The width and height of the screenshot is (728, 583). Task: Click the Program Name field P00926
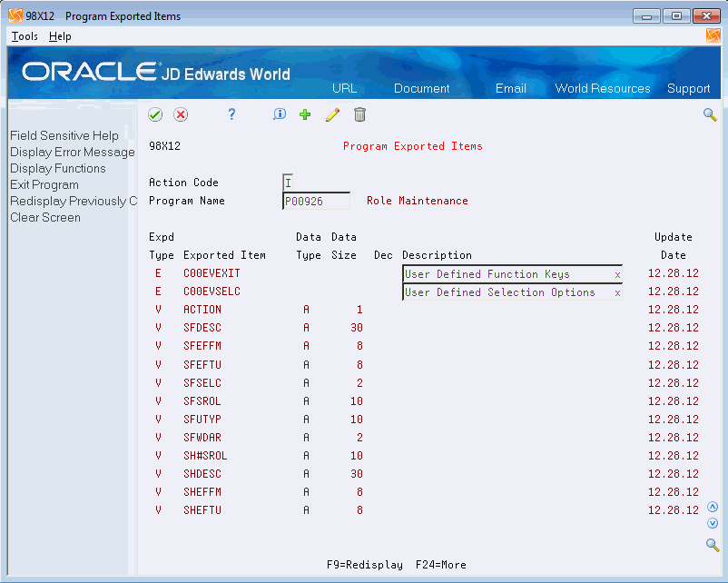316,202
